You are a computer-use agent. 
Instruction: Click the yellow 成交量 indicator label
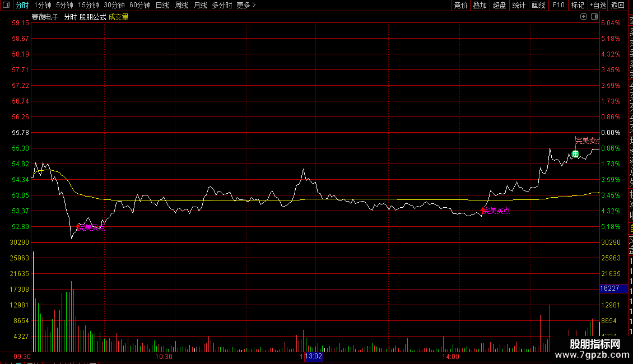click(x=118, y=17)
